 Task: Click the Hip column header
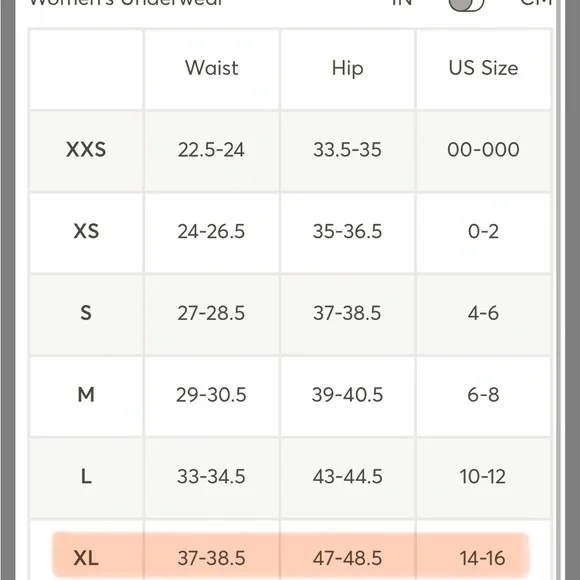pyautogui.click(x=347, y=69)
